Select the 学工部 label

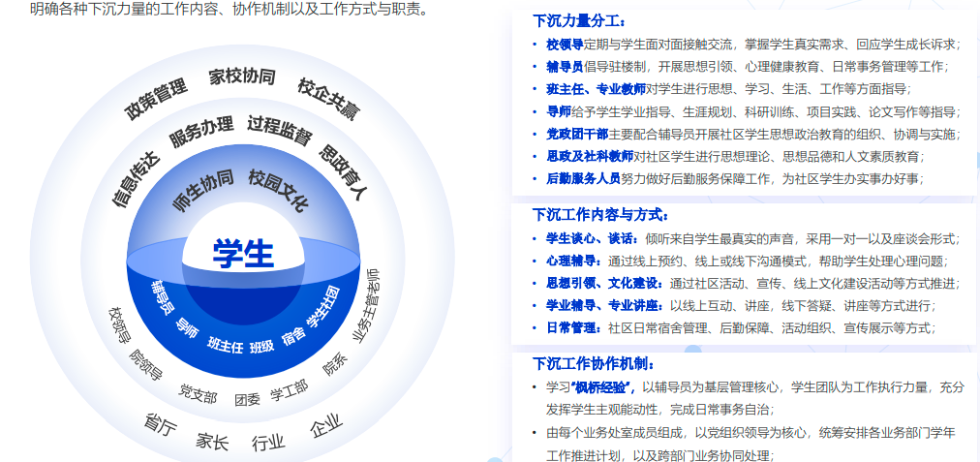290,390
